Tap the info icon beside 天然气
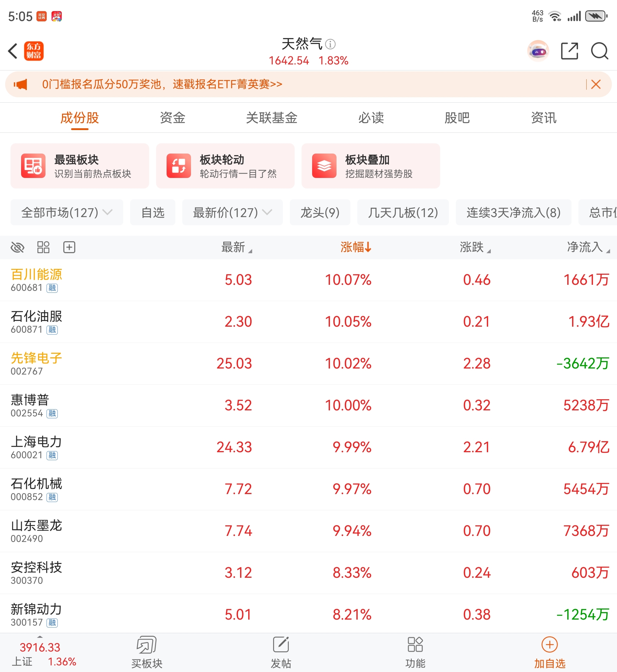Image resolution: width=617 pixels, height=672 pixels. point(330,44)
